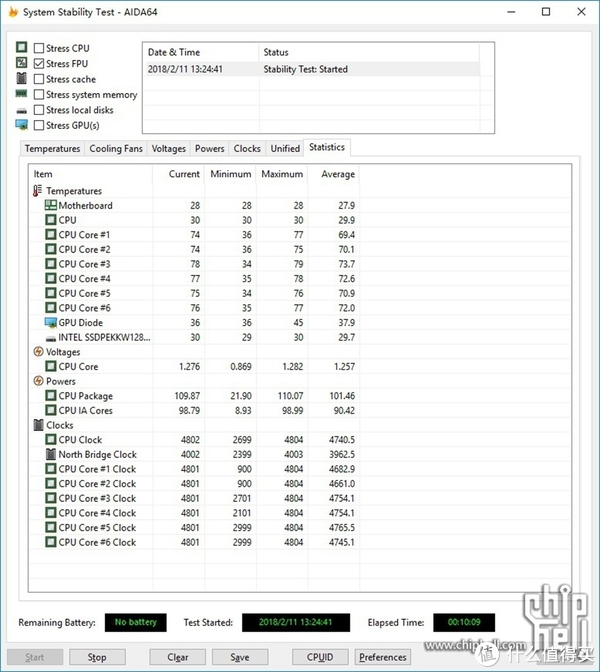Click the CPU Package row icon
Screen dimensions: 600x672
[51, 396]
